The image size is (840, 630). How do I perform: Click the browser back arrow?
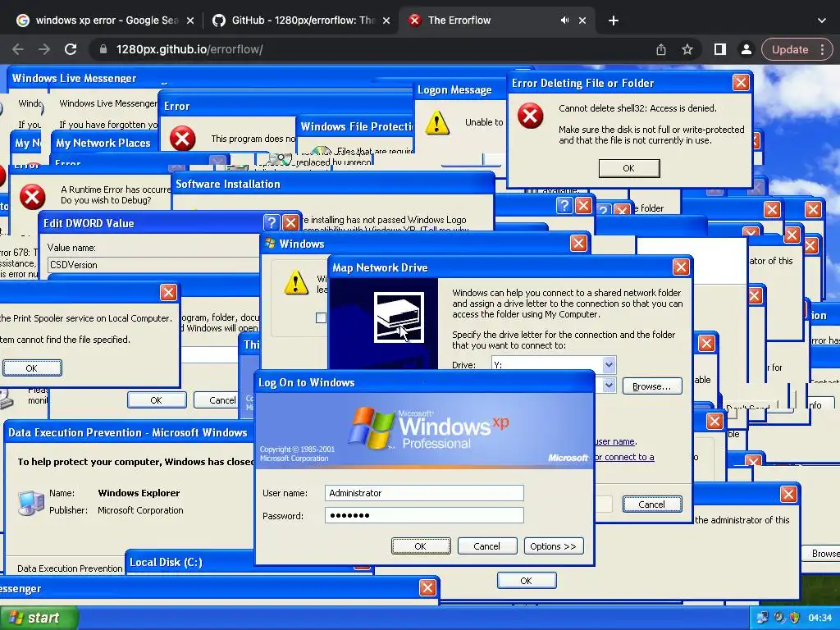tap(18, 49)
